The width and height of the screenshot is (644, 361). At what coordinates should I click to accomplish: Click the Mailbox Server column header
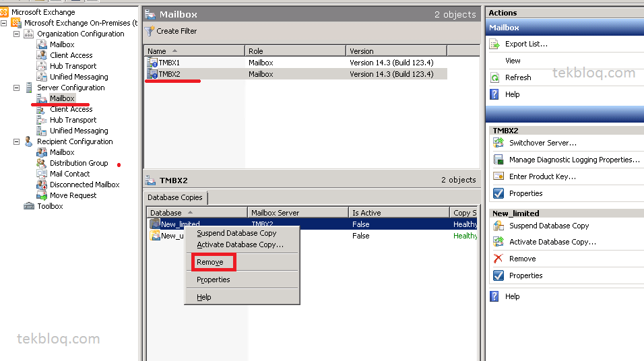click(x=298, y=213)
